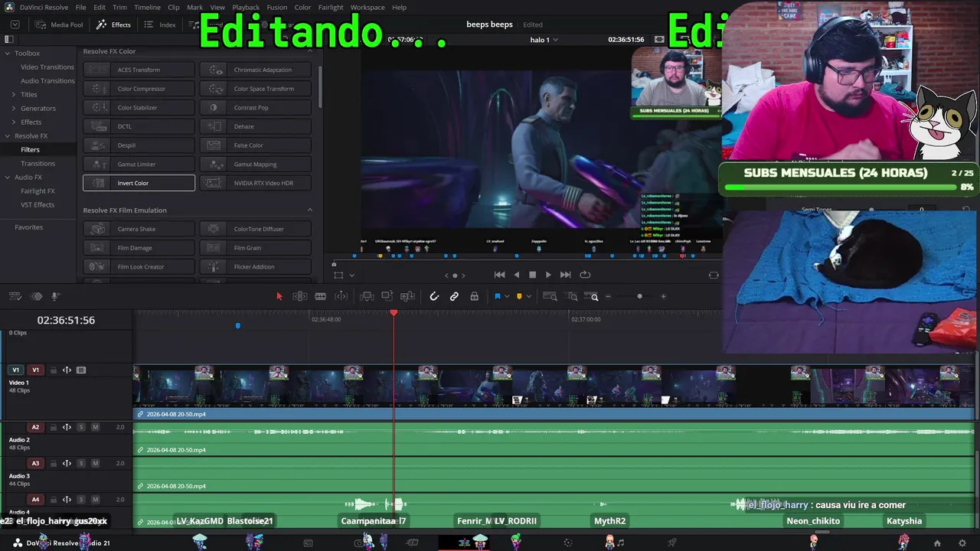The width and height of the screenshot is (980, 551).
Task: Click the Insert Clip icon
Action: [367, 296]
